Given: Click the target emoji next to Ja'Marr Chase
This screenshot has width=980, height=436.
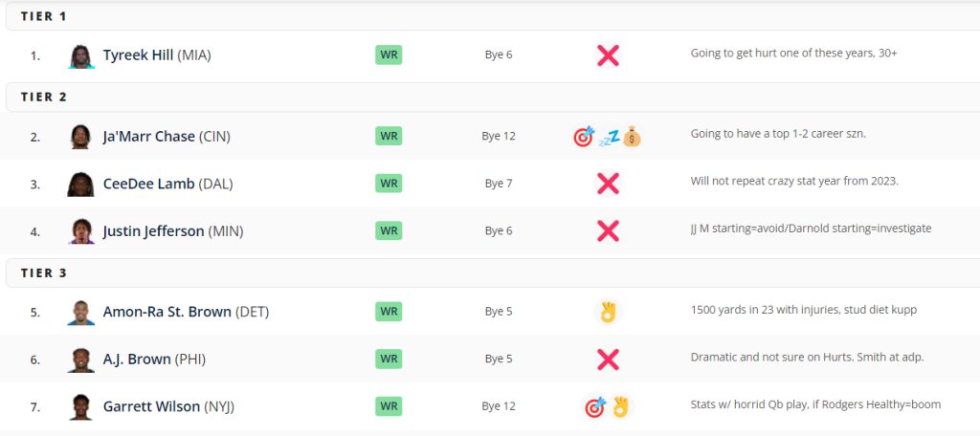Looking at the screenshot, I should [x=584, y=137].
